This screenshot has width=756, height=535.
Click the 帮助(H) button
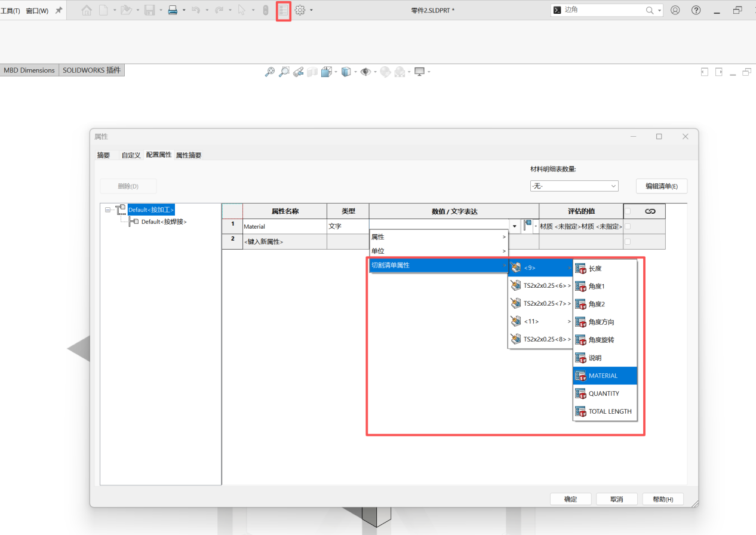click(663, 499)
